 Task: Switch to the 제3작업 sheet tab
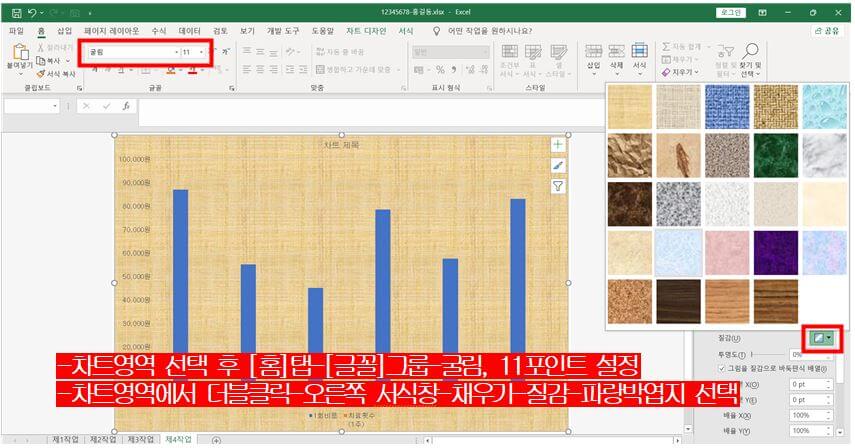[140, 439]
